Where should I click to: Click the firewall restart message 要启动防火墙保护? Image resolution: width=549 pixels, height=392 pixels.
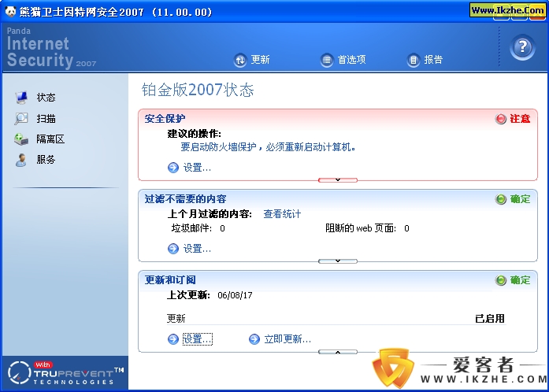269,147
